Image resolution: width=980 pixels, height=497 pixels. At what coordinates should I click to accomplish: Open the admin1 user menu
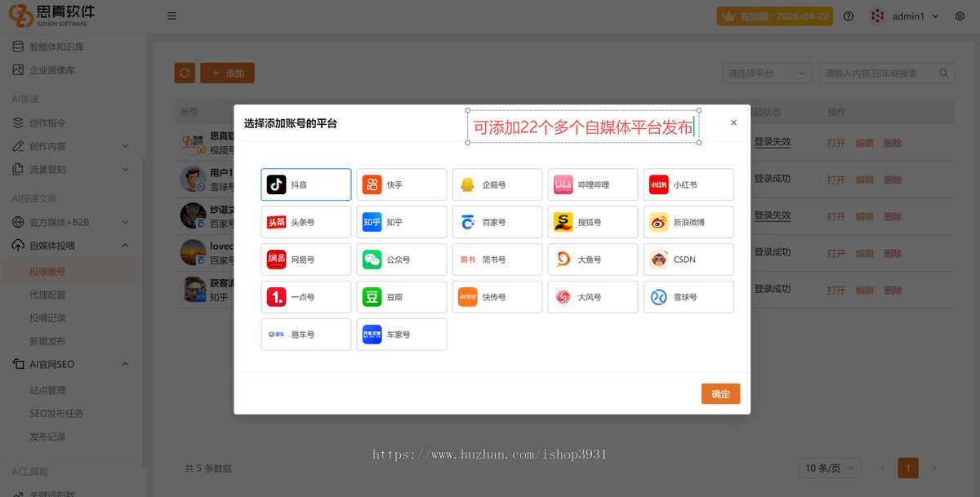(905, 16)
